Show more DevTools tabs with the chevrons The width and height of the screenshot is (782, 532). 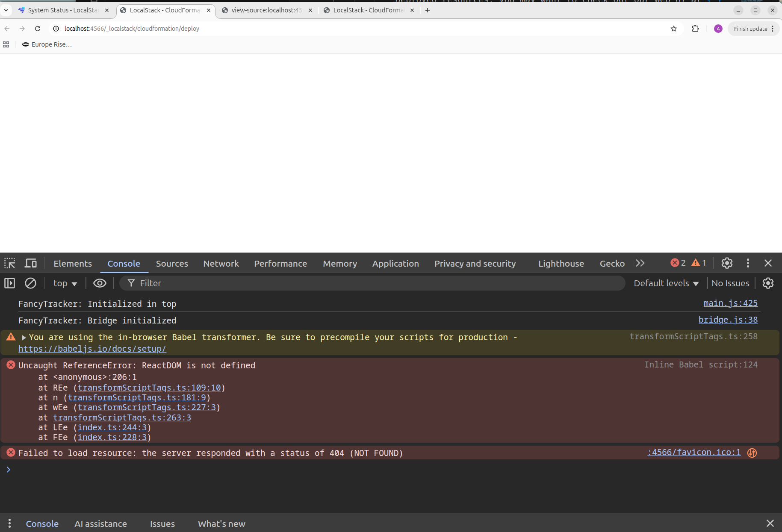[640, 263]
